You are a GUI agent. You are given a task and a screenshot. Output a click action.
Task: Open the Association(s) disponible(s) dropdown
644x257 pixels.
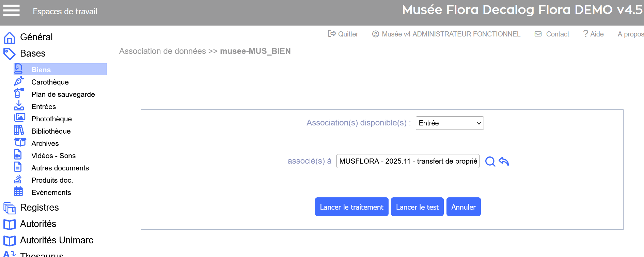pyautogui.click(x=449, y=123)
